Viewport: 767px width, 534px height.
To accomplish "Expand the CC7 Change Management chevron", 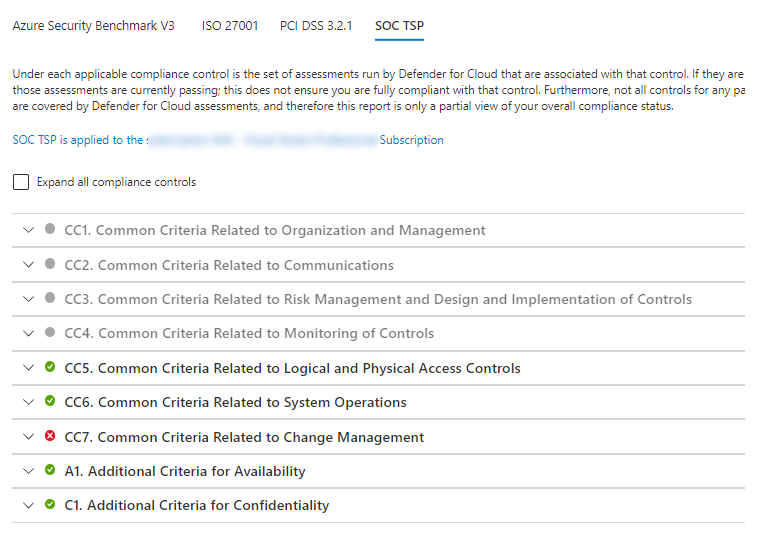I will (28, 437).
